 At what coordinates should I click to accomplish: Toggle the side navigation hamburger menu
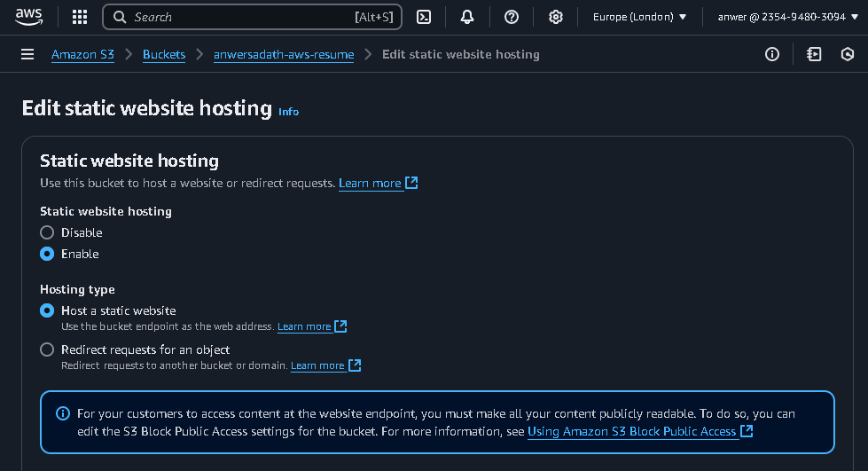point(27,54)
